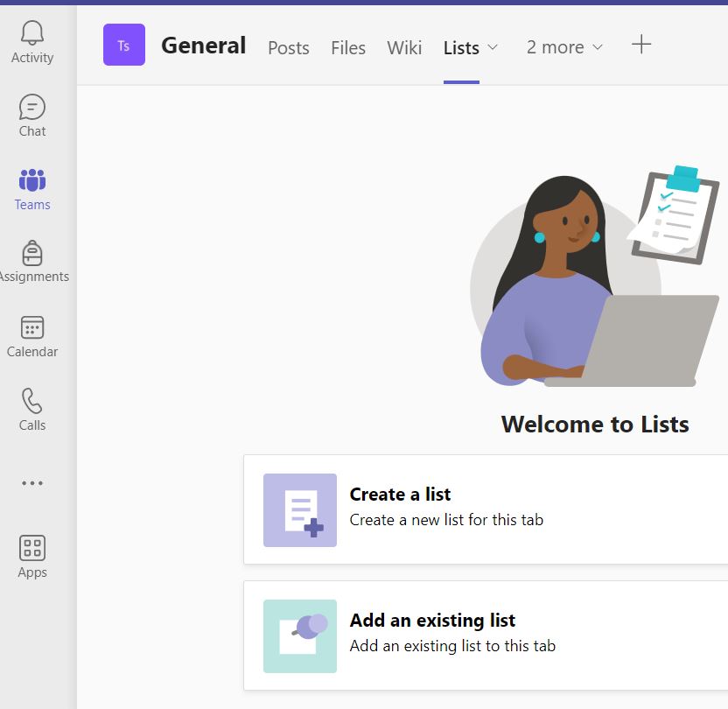Open Chat in the sidebar

pos(32,109)
